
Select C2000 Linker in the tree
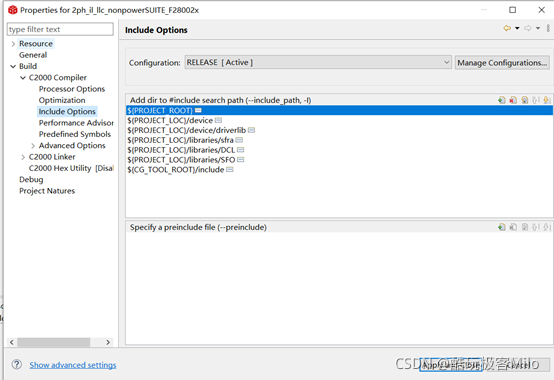pyautogui.click(x=52, y=157)
